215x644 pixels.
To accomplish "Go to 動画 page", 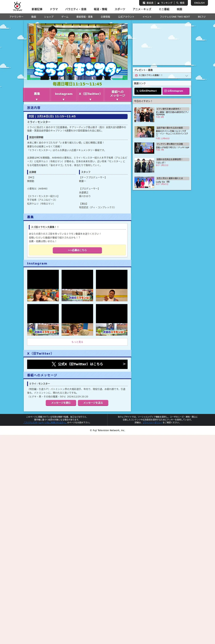I will pyautogui.click(x=34, y=17).
